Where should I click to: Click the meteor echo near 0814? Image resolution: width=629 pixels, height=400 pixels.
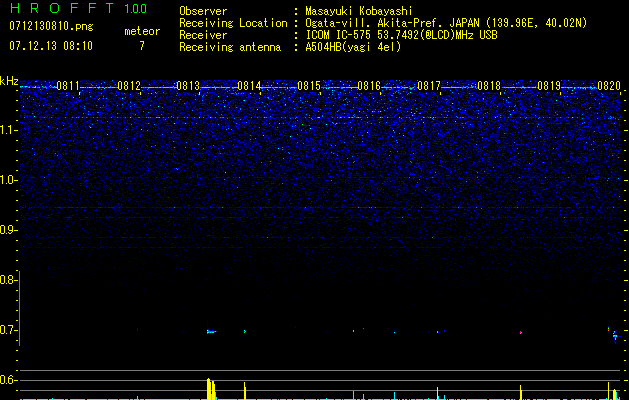245,332
